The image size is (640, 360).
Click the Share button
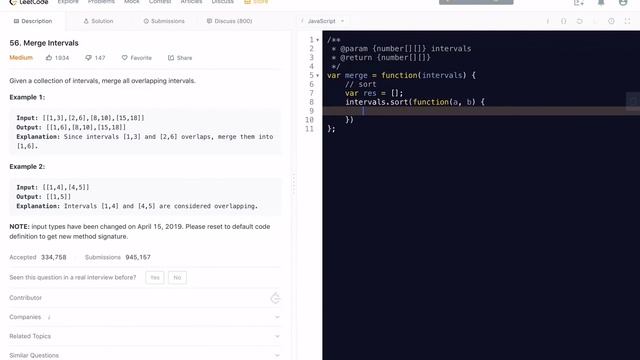point(180,58)
